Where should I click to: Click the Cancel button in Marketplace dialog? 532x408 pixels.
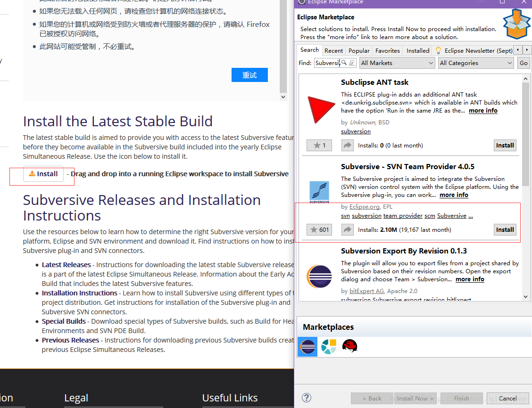coord(508,399)
